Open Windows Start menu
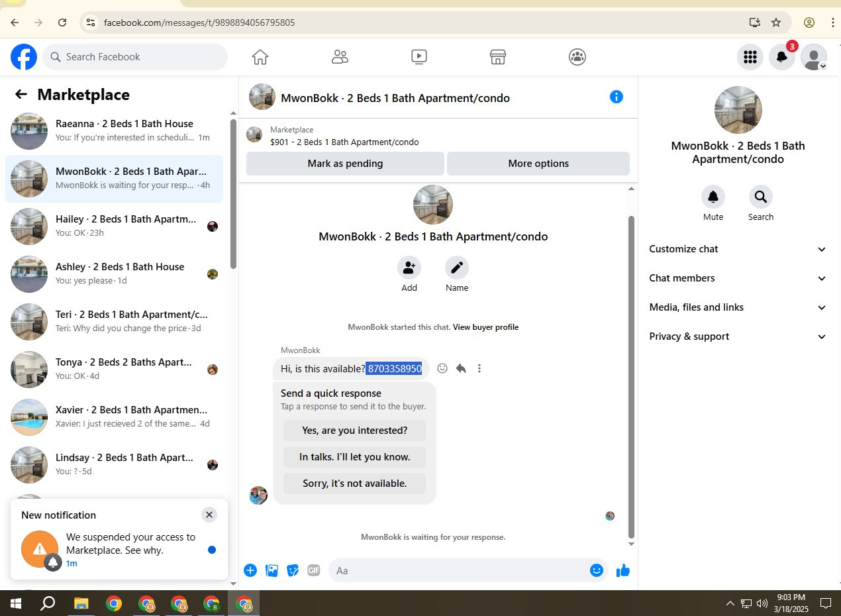The image size is (841, 616). coord(15,603)
